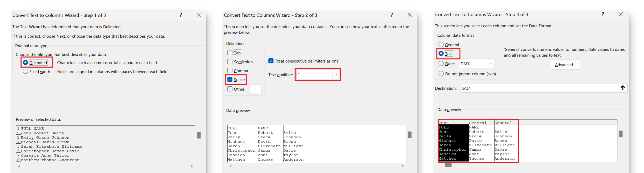644x173 pixels.
Task: Select the Delimited data type
Action: click(25, 62)
